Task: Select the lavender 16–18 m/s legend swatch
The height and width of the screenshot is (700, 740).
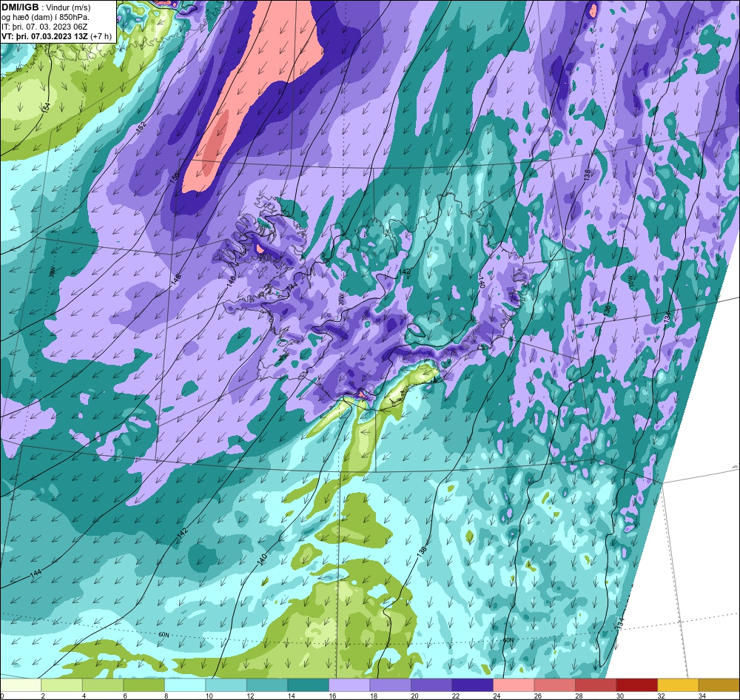Action: click(349, 685)
